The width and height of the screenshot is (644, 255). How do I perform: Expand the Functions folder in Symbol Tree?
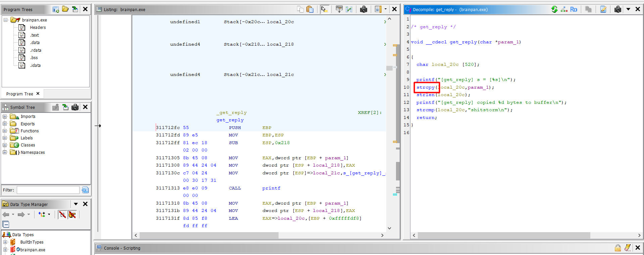tap(5, 131)
